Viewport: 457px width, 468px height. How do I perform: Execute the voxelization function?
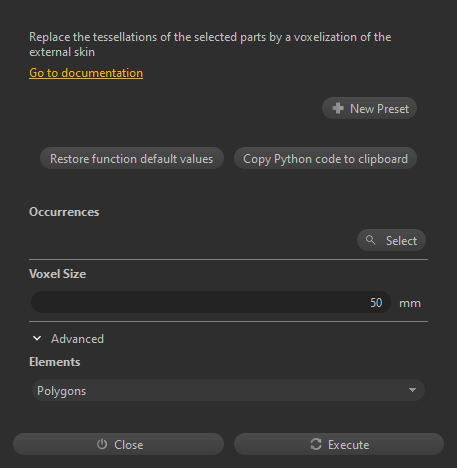(339, 444)
